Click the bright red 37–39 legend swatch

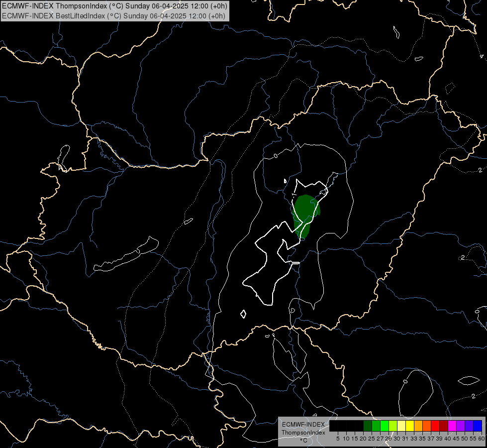435,426
